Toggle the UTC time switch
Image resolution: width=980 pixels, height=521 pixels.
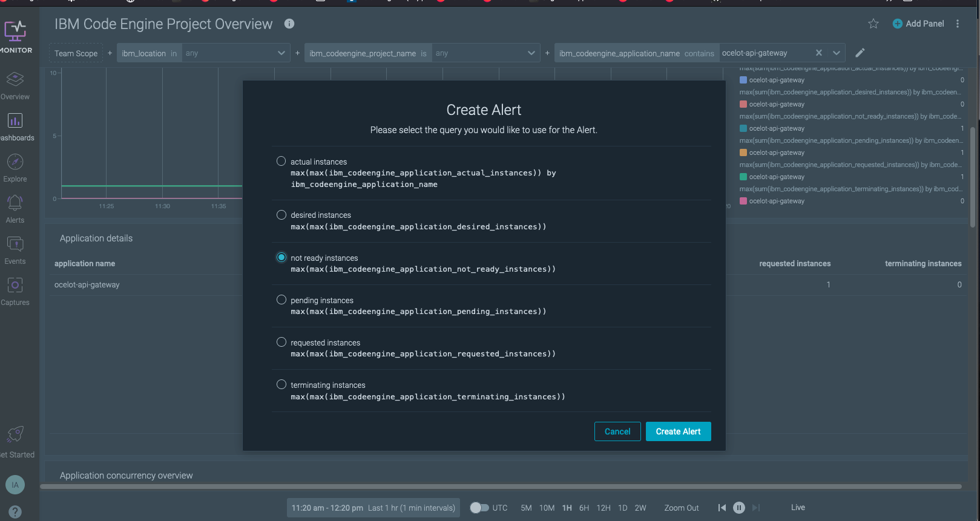(479, 508)
